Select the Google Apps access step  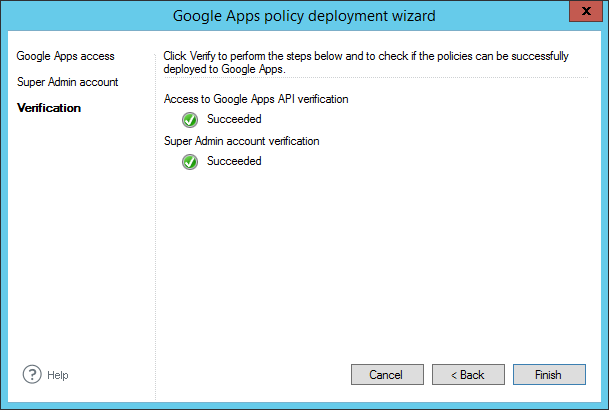[65, 56]
